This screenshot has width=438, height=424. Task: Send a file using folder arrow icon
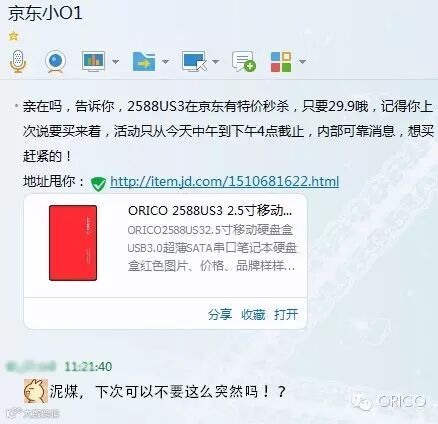coord(144,61)
